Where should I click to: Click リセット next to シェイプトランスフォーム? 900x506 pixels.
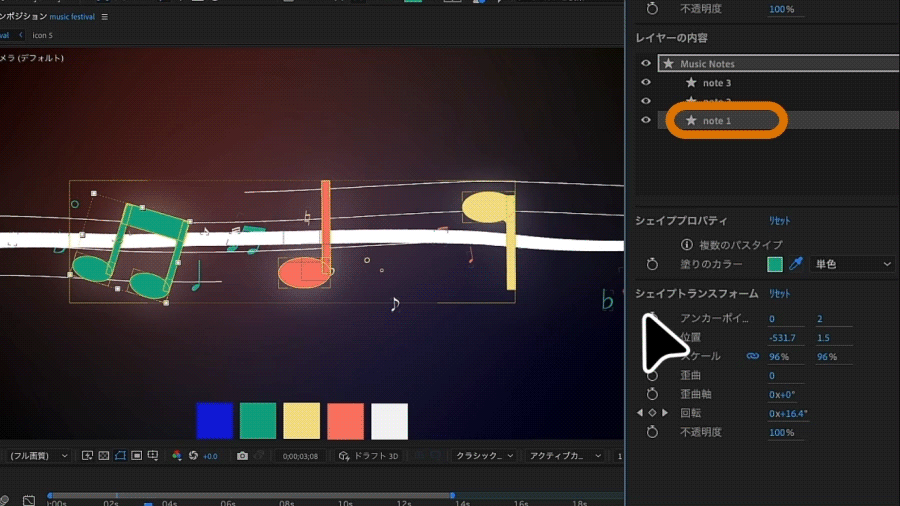pos(779,294)
